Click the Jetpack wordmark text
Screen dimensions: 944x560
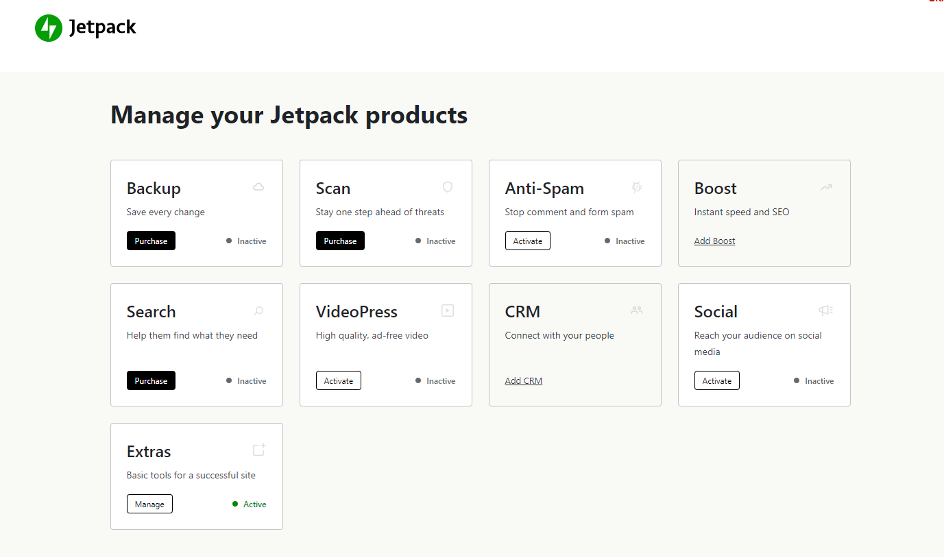[x=103, y=28]
